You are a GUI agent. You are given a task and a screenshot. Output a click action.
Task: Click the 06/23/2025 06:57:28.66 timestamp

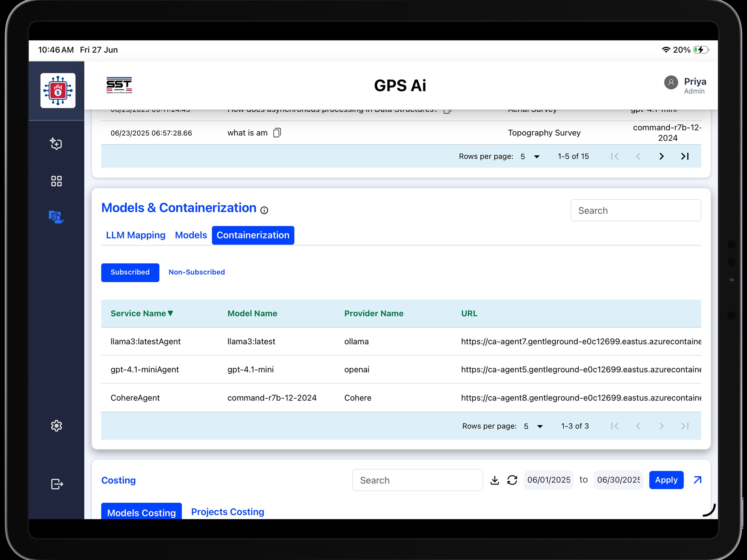pyautogui.click(x=151, y=133)
